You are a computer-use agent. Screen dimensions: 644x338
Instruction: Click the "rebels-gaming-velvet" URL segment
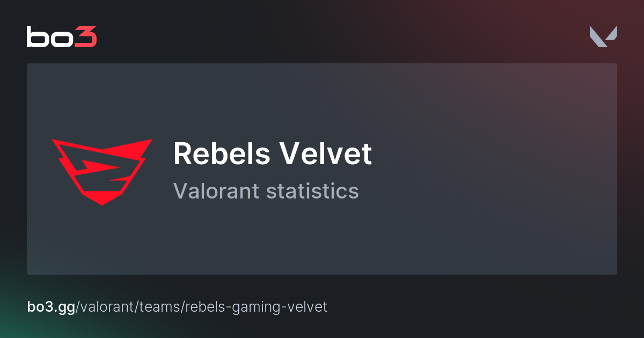[x=257, y=307]
